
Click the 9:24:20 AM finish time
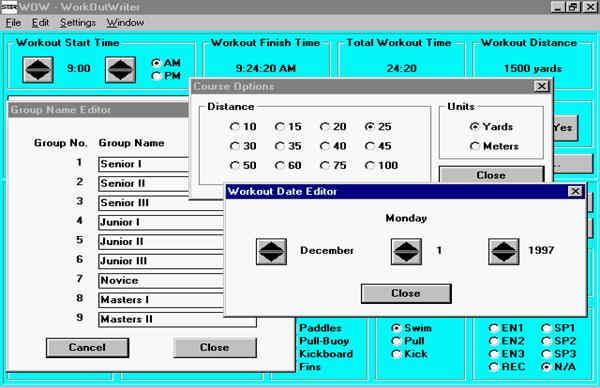coord(266,69)
